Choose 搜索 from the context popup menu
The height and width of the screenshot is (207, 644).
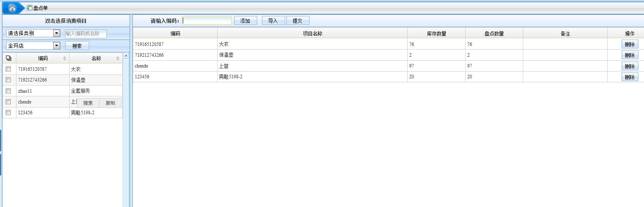tap(88, 103)
